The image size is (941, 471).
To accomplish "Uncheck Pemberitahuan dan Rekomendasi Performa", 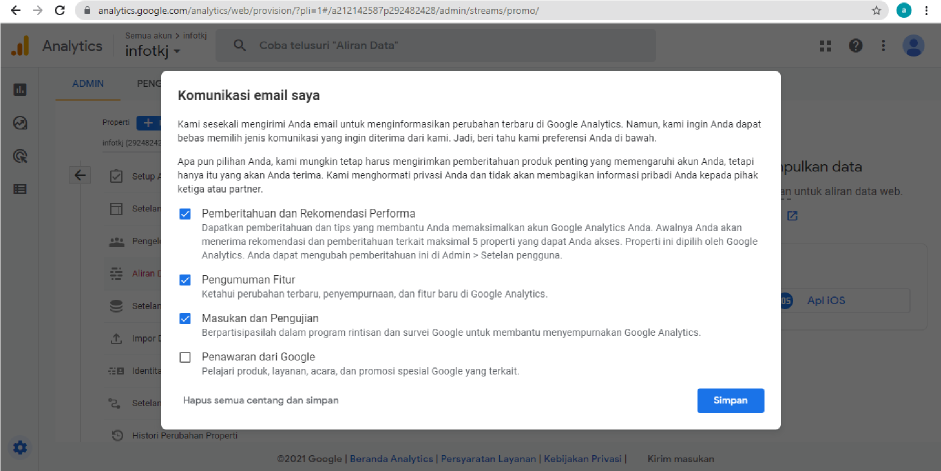I will point(185,214).
